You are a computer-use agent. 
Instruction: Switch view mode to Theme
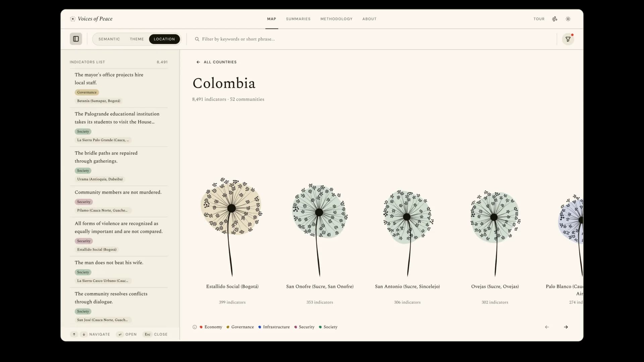tap(137, 39)
